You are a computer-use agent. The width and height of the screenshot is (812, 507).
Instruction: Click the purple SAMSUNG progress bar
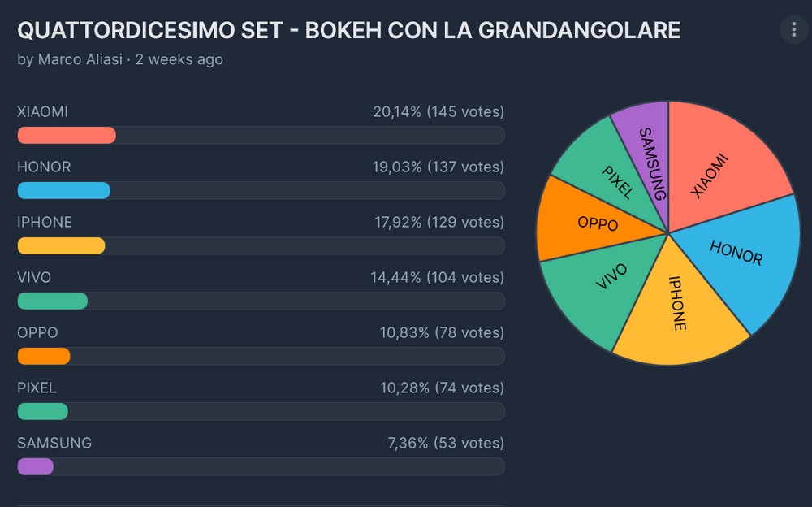point(35,466)
